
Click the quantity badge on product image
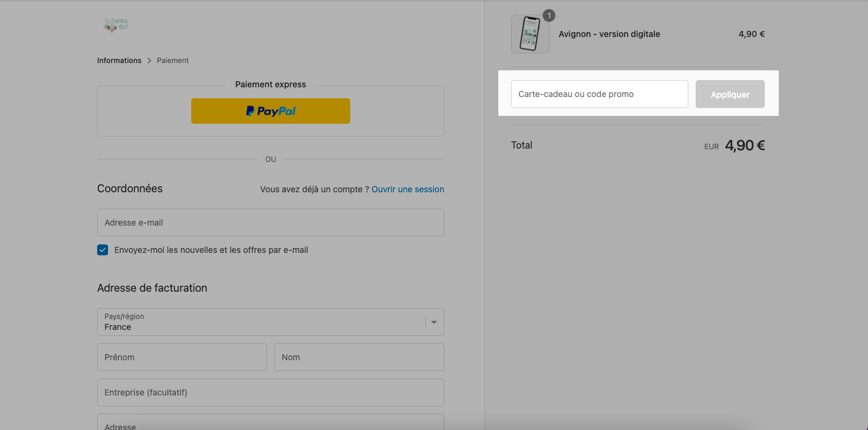tap(549, 15)
